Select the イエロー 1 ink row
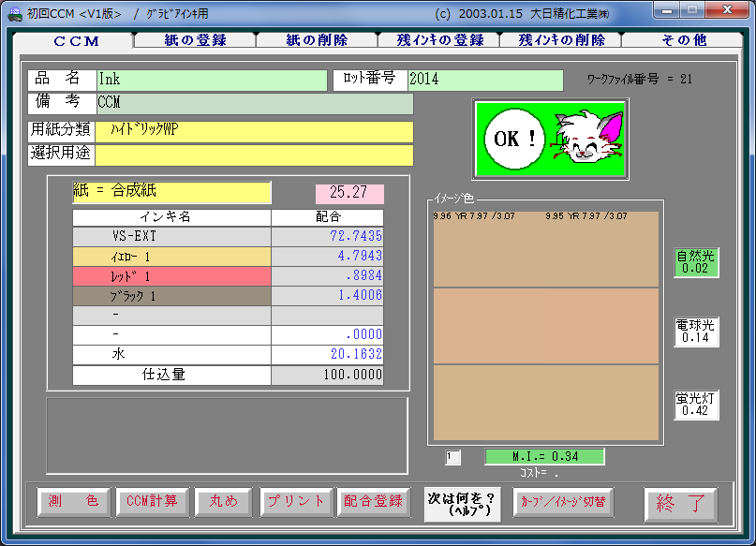756x546 pixels. point(171,257)
